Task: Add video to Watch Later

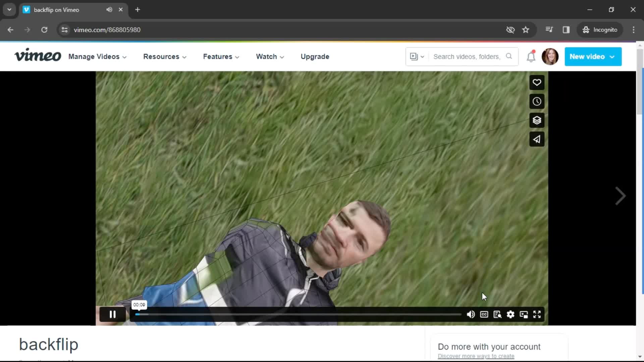Action: tap(537, 101)
